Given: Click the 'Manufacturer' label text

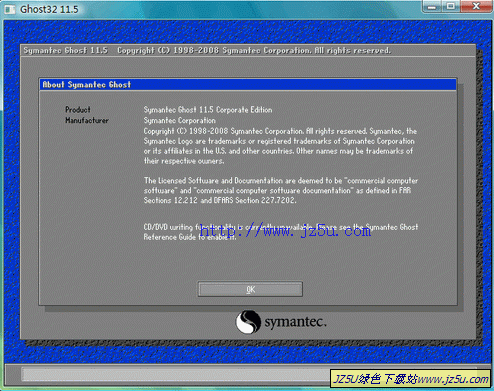Looking at the screenshot, I should 87,120.
